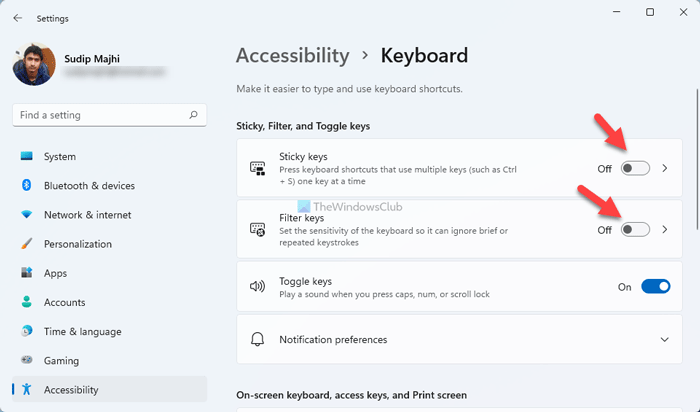Expand Notification preferences section
The image size is (700, 412).
[x=665, y=340]
